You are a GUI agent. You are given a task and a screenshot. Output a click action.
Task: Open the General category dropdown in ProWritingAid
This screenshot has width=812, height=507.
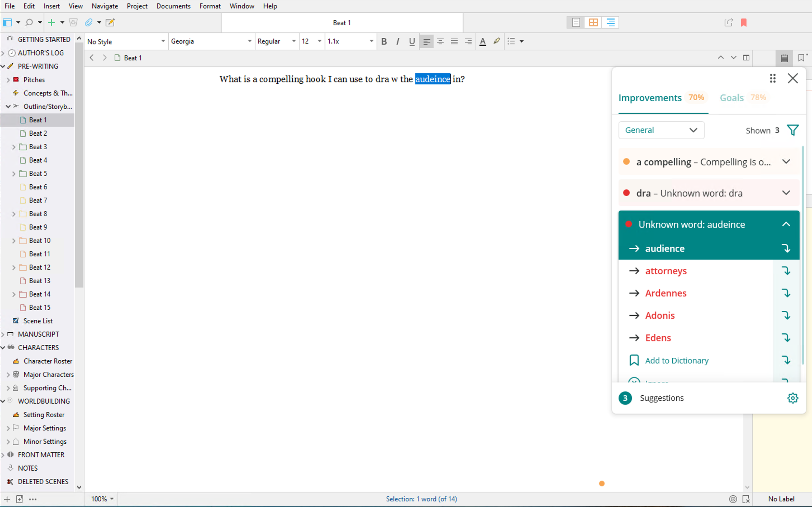[x=661, y=130]
